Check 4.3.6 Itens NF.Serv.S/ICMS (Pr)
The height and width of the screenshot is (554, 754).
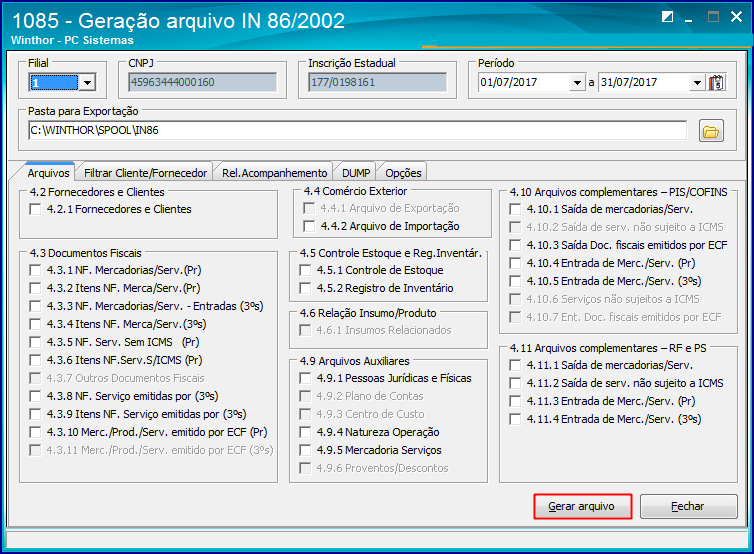click(x=35, y=360)
